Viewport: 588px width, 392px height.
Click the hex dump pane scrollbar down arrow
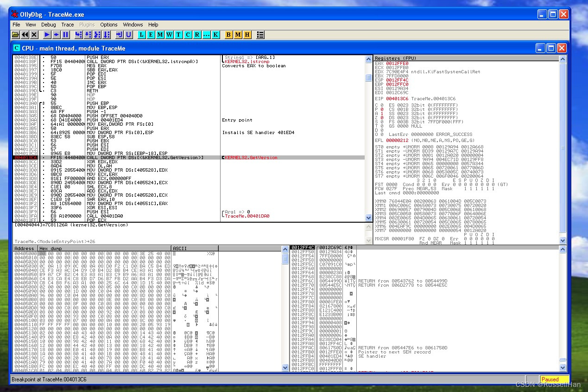[285, 368]
